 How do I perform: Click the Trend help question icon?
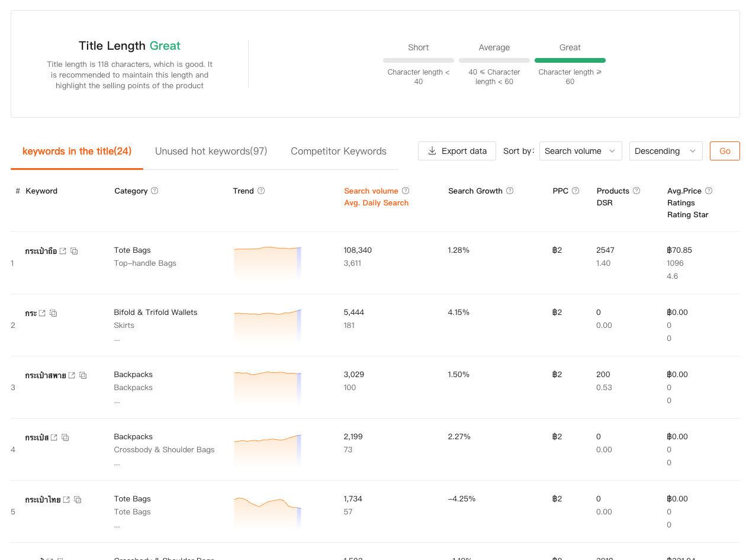coord(261,191)
